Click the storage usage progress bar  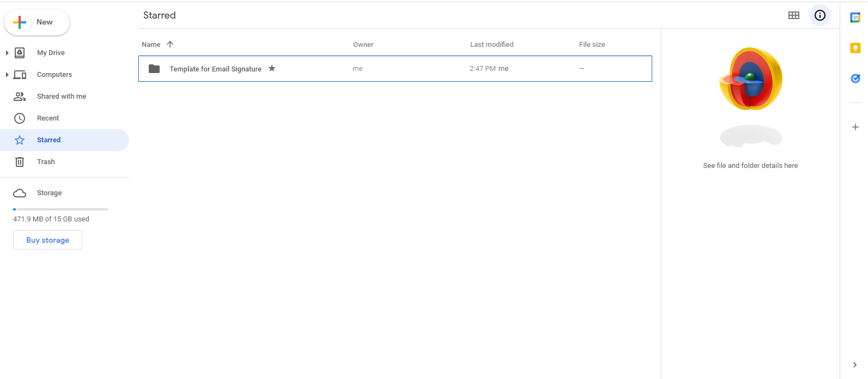[60, 209]
